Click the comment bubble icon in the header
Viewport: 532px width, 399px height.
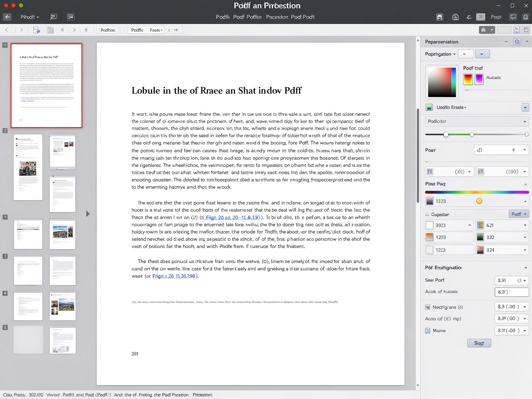[70, 17]
